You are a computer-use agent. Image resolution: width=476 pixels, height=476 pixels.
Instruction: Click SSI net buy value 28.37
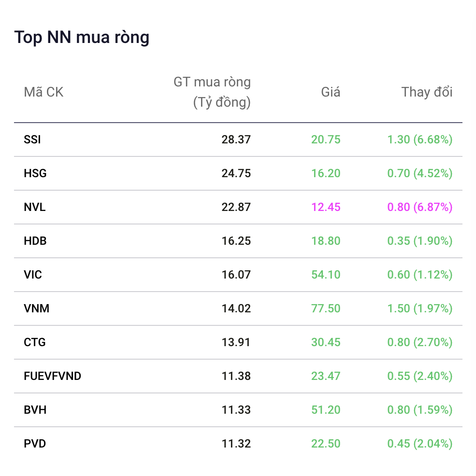coord(236,140)
